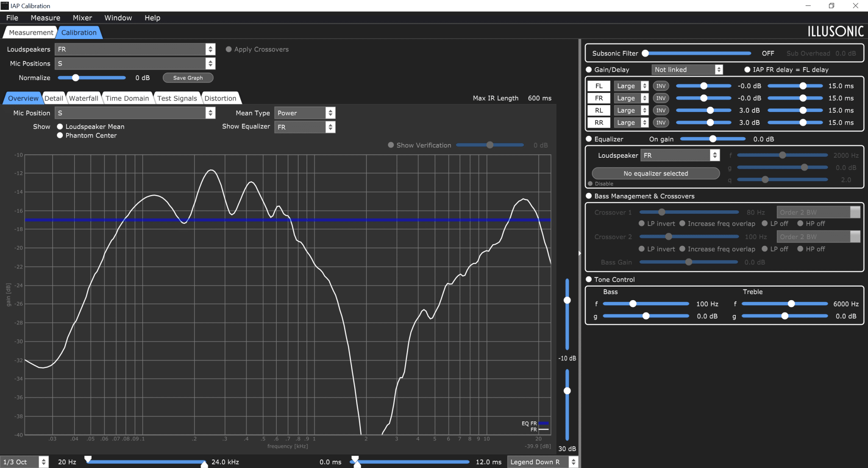The height and width of the screenshot is (468, 868).
Task: Switch to the Time Domain tab
Action: (127, 98)
